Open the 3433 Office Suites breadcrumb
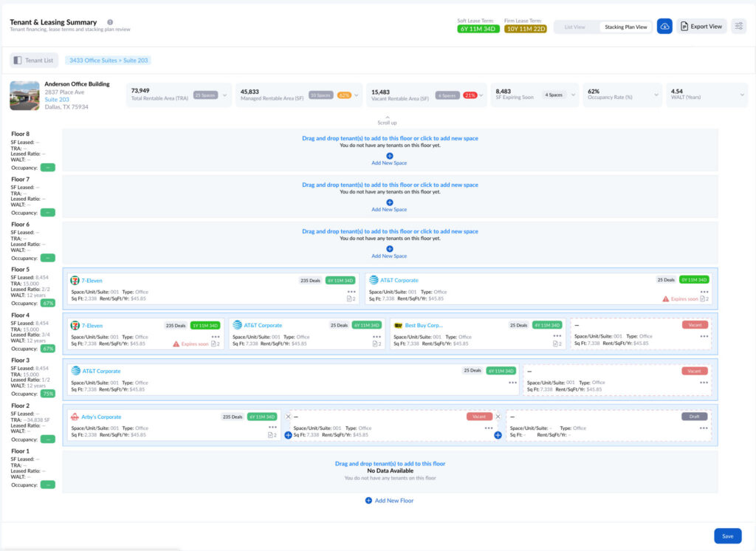The height and width of the screenshot is (551, 756). click(108, 61)
